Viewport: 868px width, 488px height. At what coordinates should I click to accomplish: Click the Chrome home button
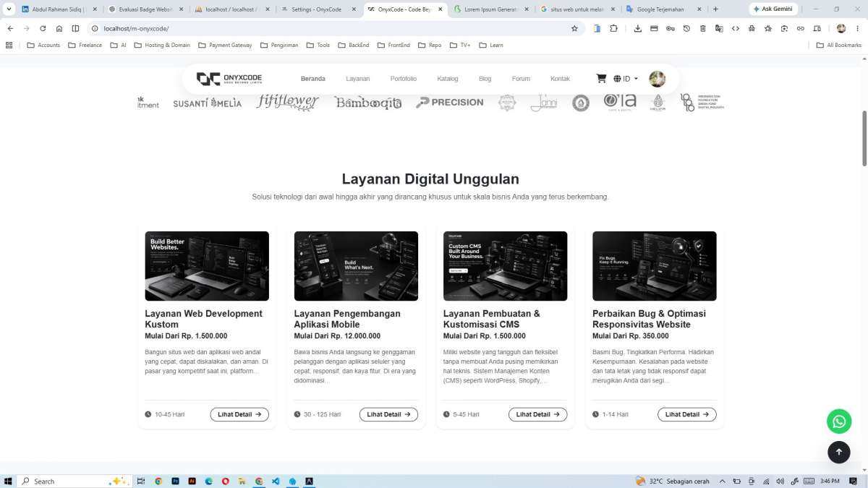click(59, 28)
